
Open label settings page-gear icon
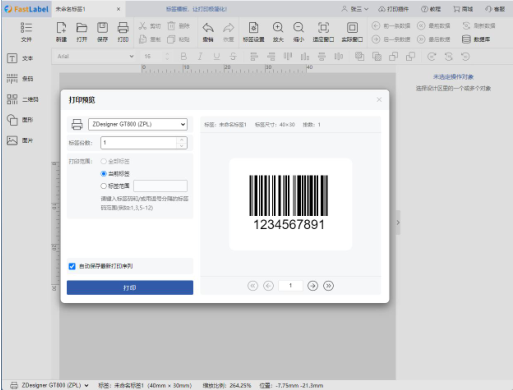253,28
